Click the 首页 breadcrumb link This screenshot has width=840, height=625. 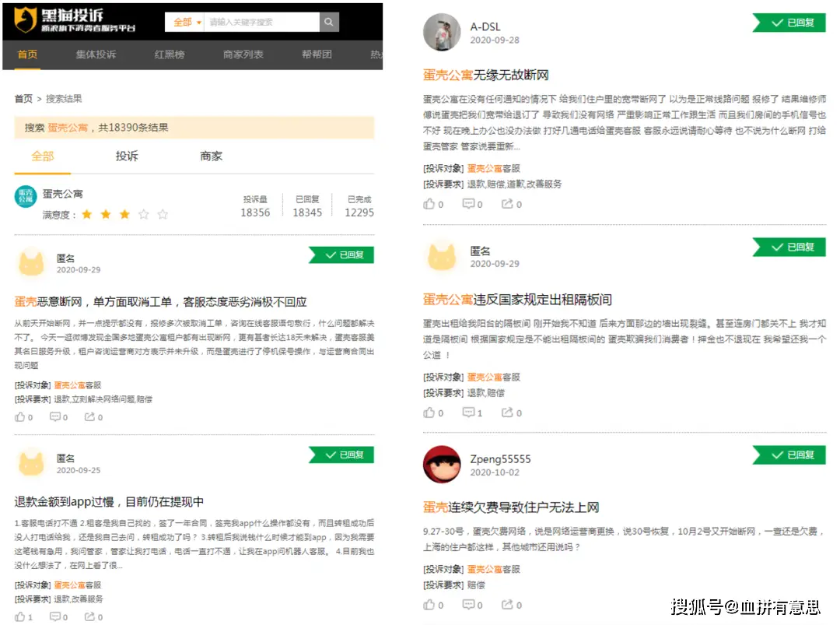coord(23,99)
